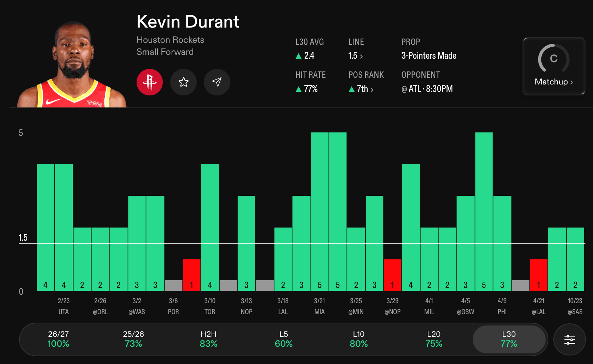
Task: Click the Houston Rockets team name
Action: coord(170,40)
